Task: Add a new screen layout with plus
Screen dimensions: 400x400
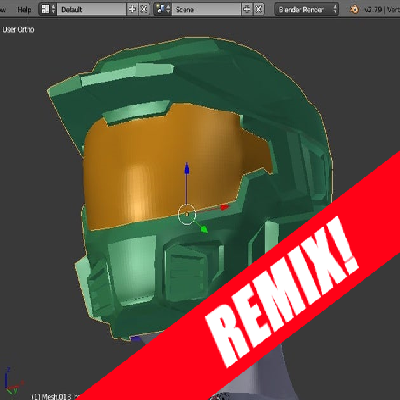Action: pyautogui.click(x=132, y=9)
